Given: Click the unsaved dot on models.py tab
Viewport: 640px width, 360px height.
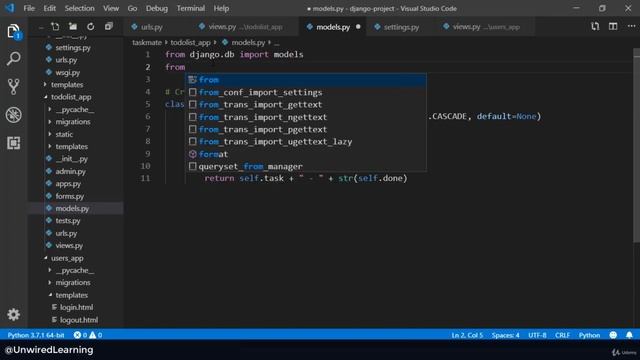Looking at the screenshot, I should coord(358,27).
